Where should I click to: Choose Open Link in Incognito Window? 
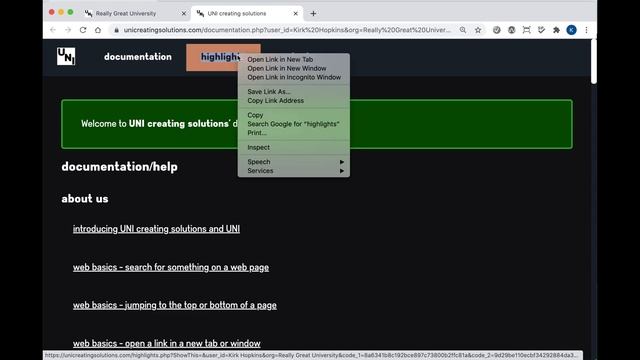click(x=293, y=77)
